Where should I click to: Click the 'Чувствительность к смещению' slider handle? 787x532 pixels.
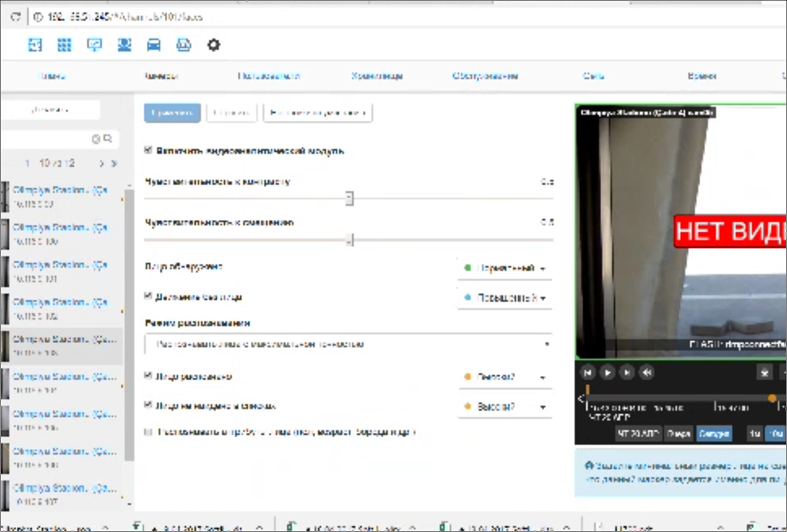[350, 239]
